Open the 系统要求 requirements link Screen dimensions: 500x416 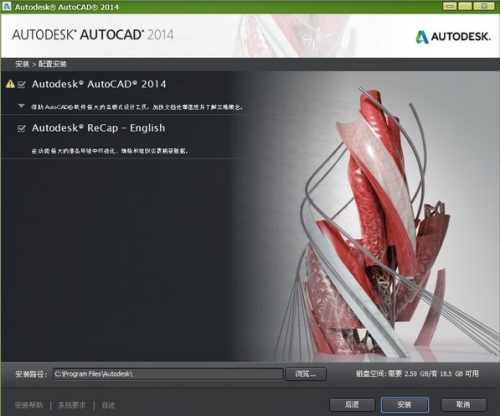tap(72, 405)
